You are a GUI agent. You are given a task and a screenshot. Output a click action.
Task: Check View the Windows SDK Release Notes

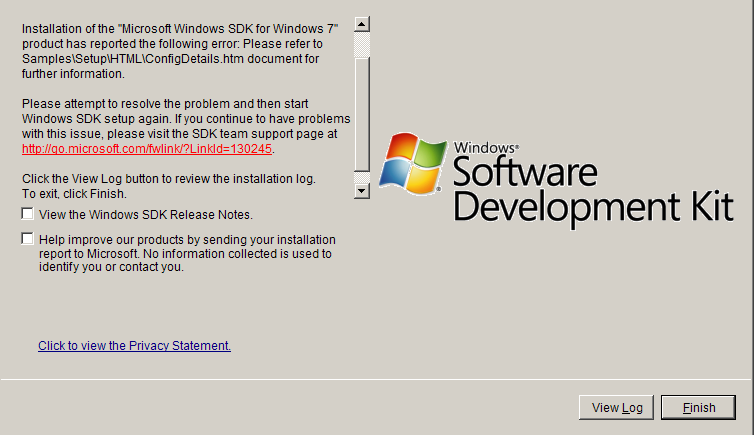[x=28, y=214]
